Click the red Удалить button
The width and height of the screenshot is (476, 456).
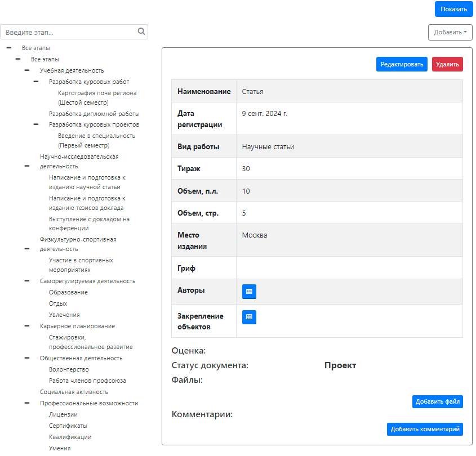447,64
